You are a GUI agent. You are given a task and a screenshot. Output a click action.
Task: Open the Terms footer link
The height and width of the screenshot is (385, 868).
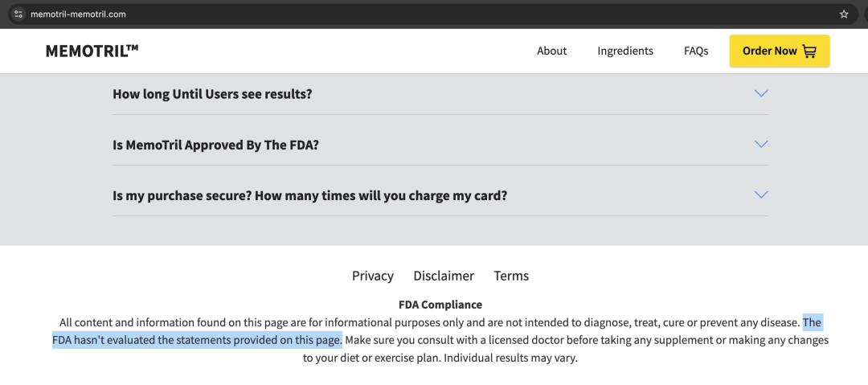pyautogui.click(x=511, y=276)
